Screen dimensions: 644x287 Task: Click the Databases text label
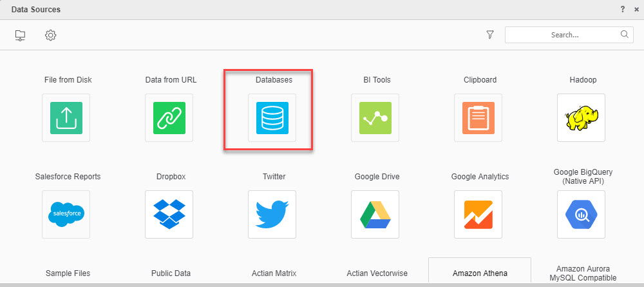[x=274, y=80]
